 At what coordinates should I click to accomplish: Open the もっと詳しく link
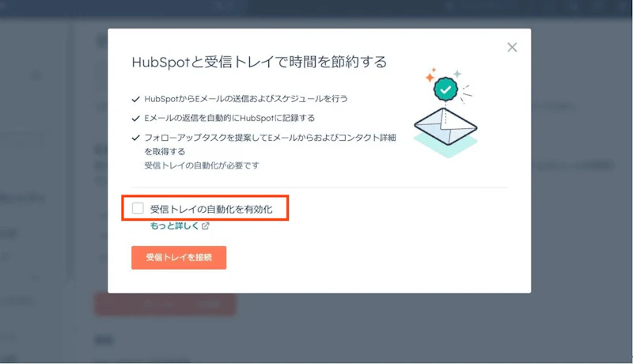(x=174, y=226)
